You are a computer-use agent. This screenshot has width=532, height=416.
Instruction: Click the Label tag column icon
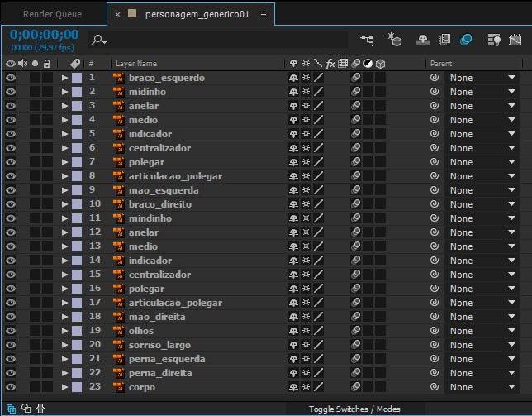pos(75,63)
